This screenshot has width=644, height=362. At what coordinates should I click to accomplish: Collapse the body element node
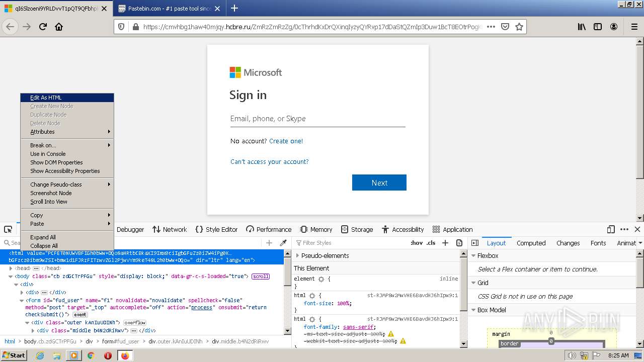coord(11,277)
